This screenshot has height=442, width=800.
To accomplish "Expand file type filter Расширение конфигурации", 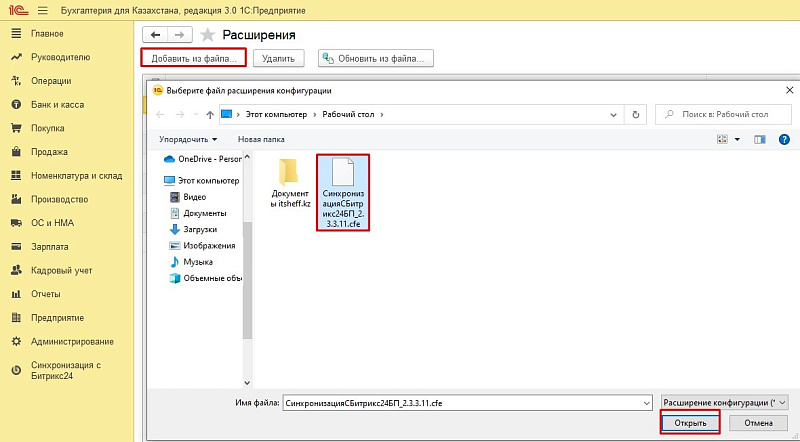I will pos(725,401).
